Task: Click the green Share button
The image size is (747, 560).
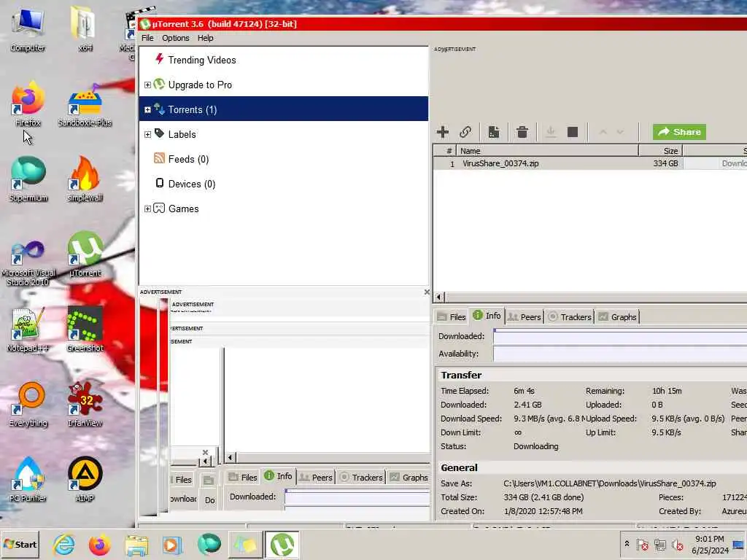Action: point(679,132)
